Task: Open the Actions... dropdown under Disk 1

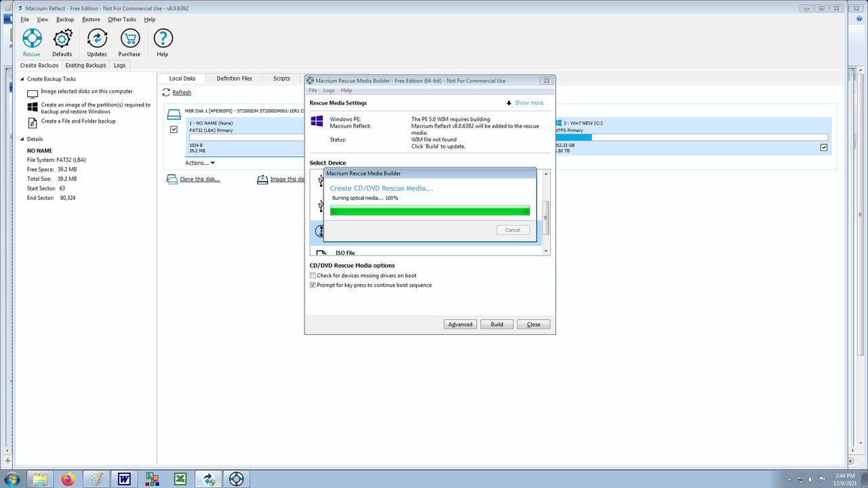Action: [200, 163]
